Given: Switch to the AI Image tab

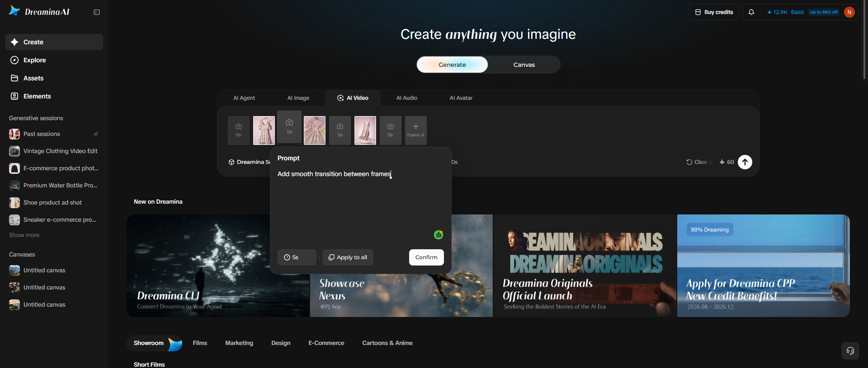Looking at the screenshot, I should [x=298, y=98].
